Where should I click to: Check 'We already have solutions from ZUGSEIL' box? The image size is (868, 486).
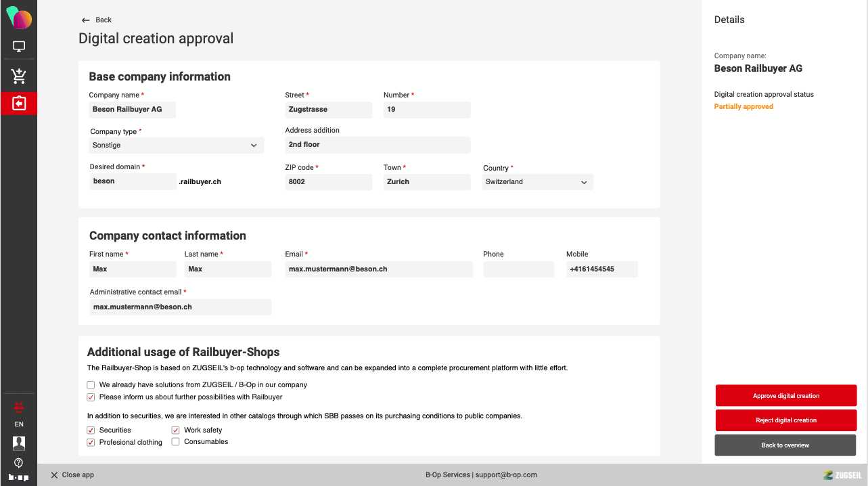tap(91, 385)
